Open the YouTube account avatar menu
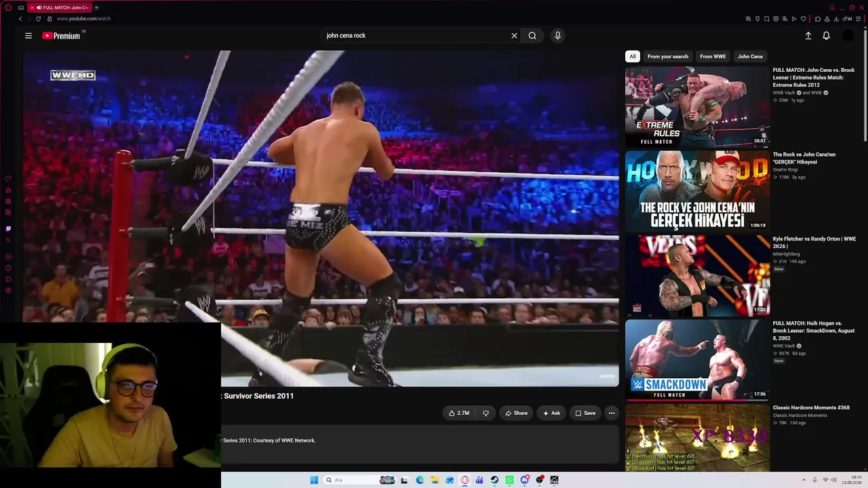Viewport: 868px width, 488px height. coord(848,36)
